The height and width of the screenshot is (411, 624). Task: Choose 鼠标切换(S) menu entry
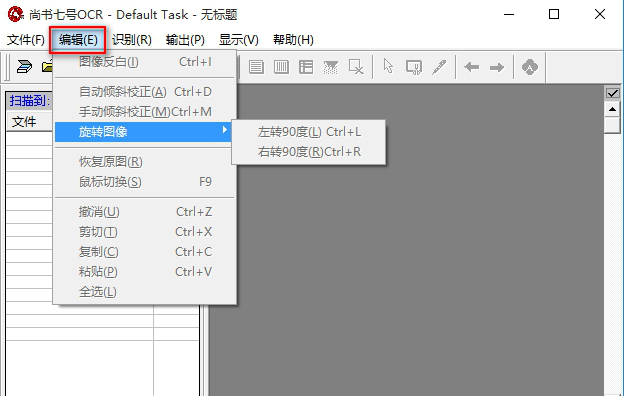click(145, 182)
